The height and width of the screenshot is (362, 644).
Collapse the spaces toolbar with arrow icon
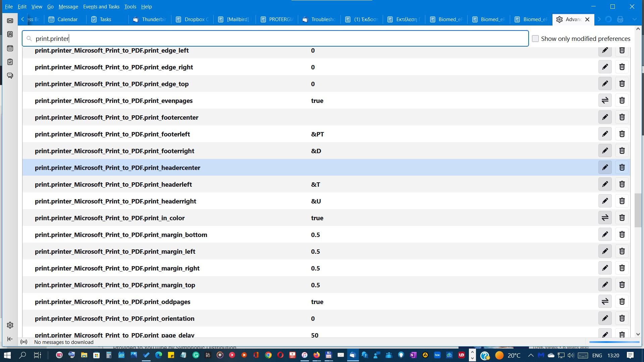(10, 339)
